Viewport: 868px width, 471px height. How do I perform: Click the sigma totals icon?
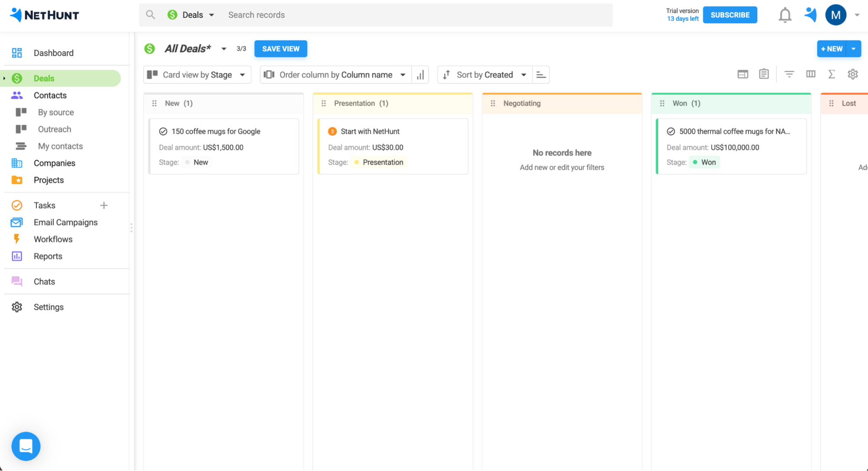click(831, 74)
